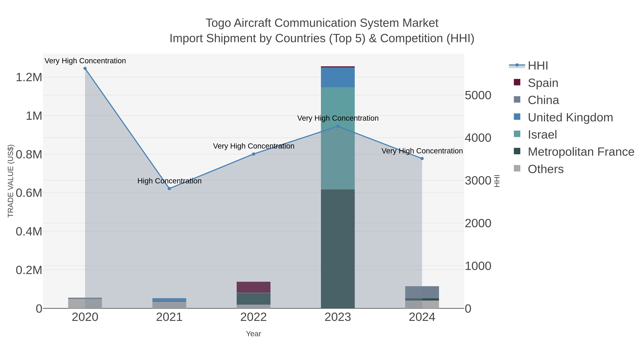The height and width of the screenshot is (362, 644).
Task: Click the 2023 x-axis tick label
Action: pyautogui.click(x=338, y=317)
